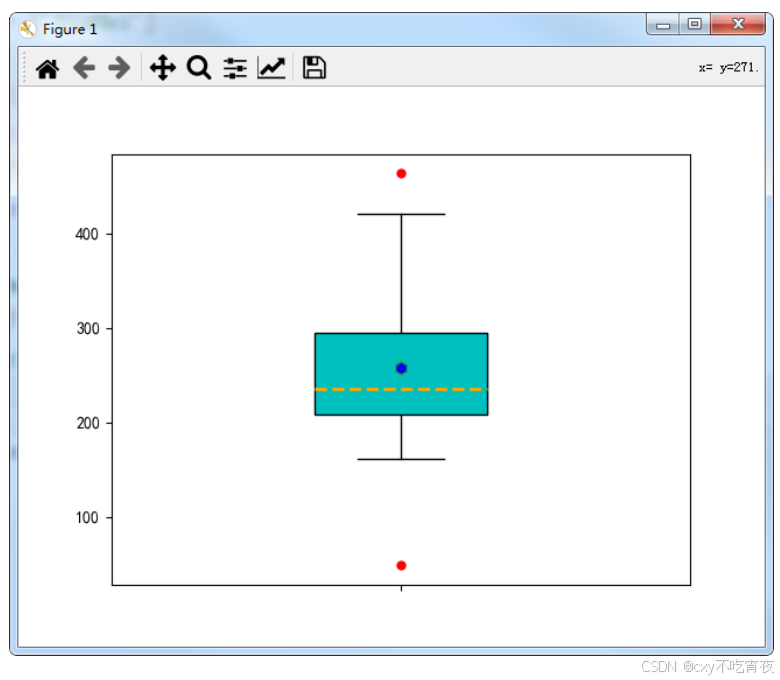Click the y-axis label 200
Viewport: 780px width, 680px height.
(88, 423)
